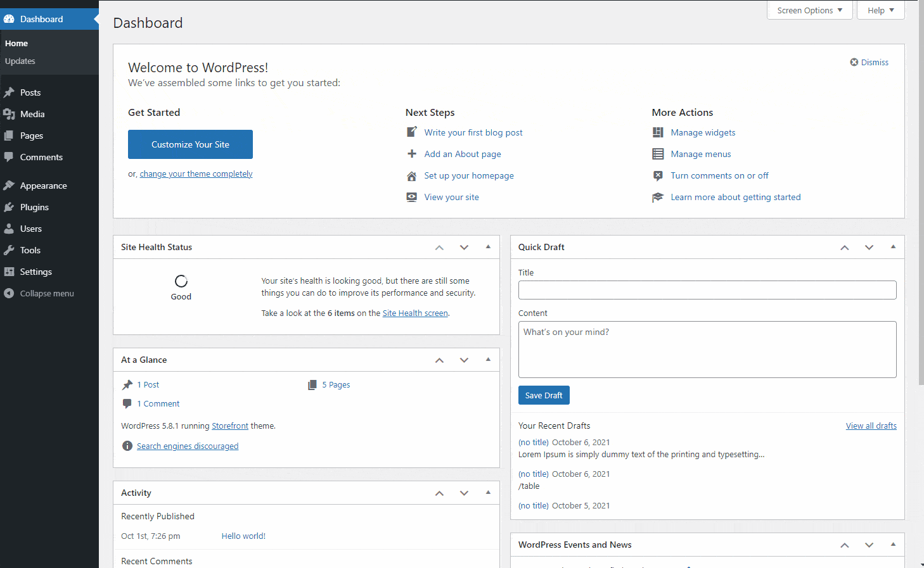Click the Comments bubble icon in sidebar
The width and height of the screenshot is (924, 568).
coord(9,157)
